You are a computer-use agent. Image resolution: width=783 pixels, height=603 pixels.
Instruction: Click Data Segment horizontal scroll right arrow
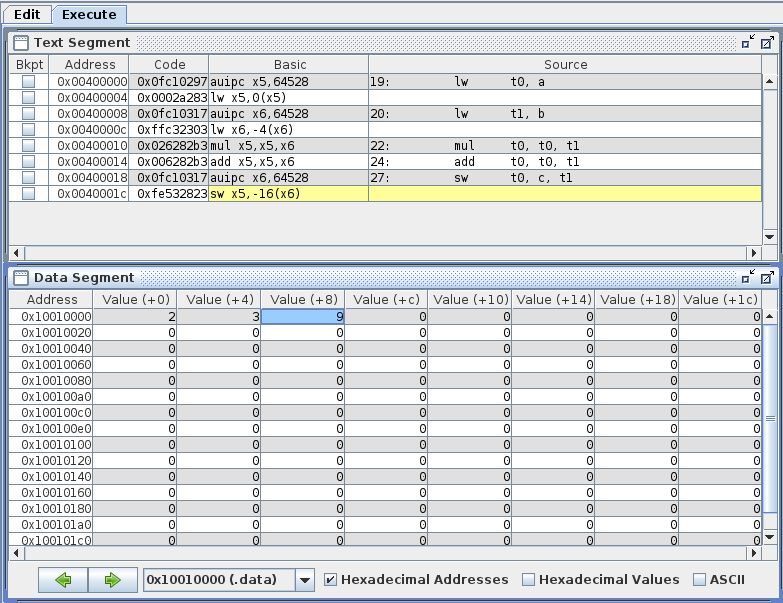(x=754, y=553)
